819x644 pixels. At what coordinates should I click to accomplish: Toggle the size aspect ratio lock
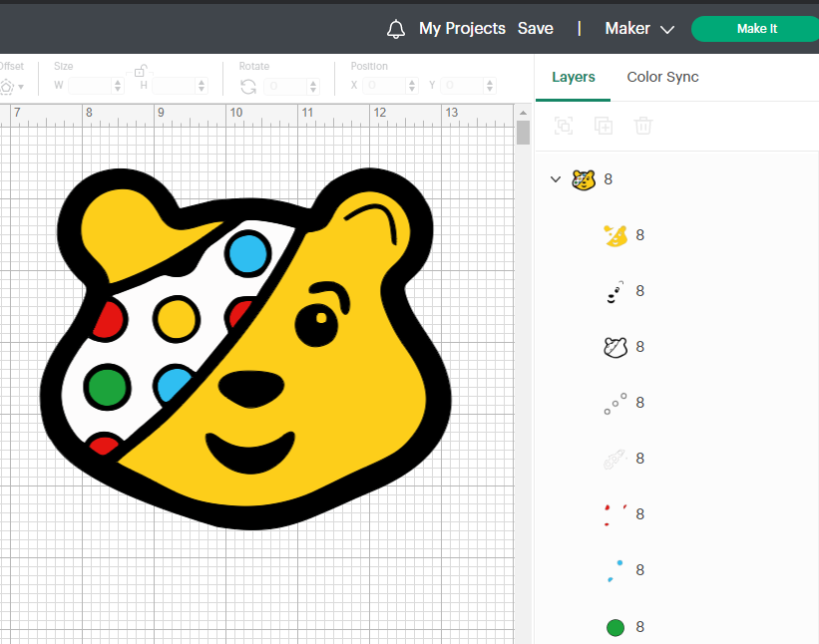(x=140, y=71)
